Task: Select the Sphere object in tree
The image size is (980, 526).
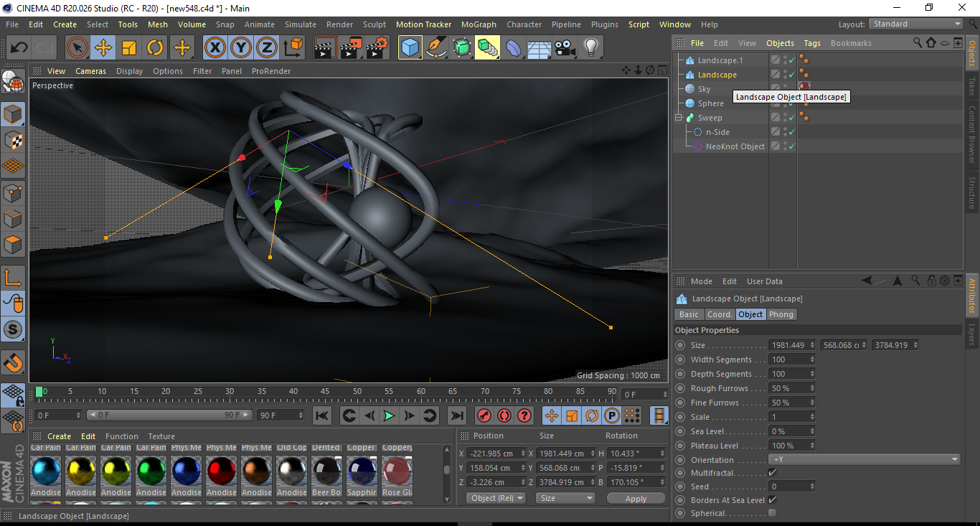Action: pyautogui.click(x=711, y=103)
